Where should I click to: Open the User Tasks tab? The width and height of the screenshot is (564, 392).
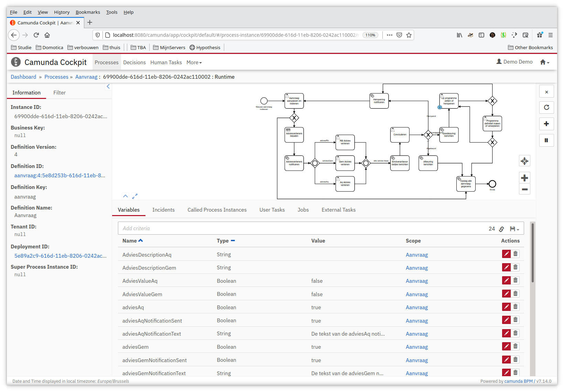[272, 210]
